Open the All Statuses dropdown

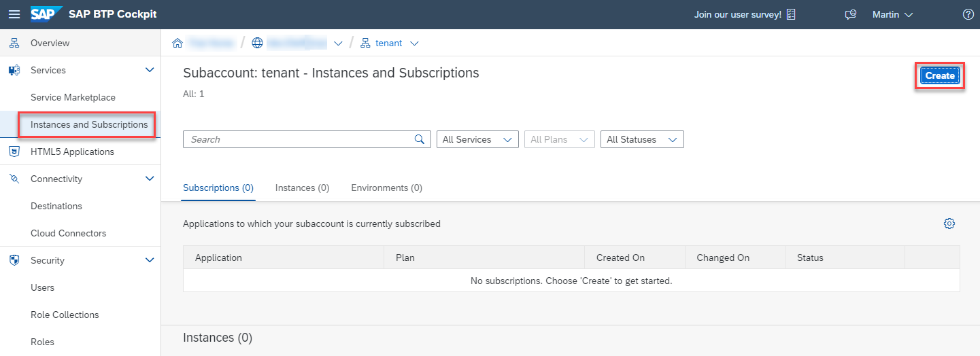[x=642, y=139]
